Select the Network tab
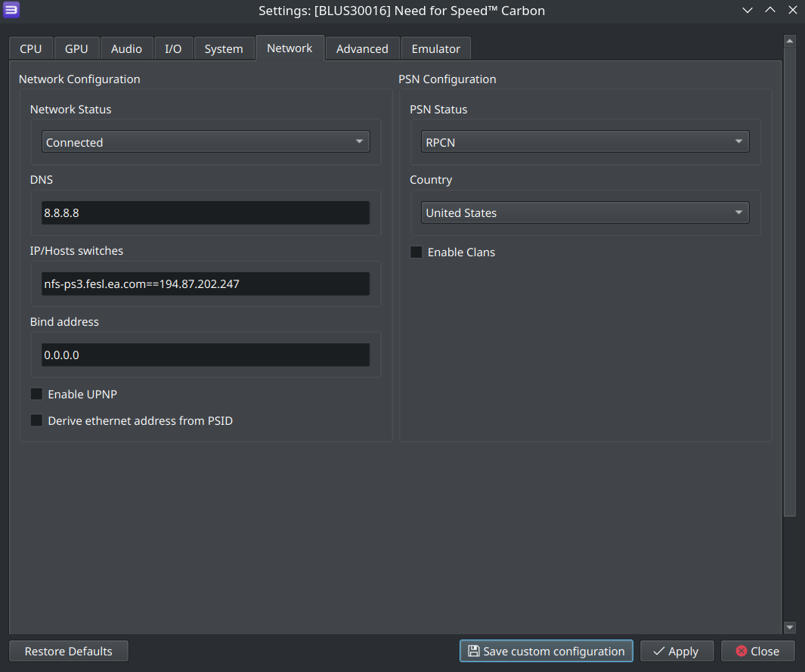 pyautogui.click(x=289, y=48)
